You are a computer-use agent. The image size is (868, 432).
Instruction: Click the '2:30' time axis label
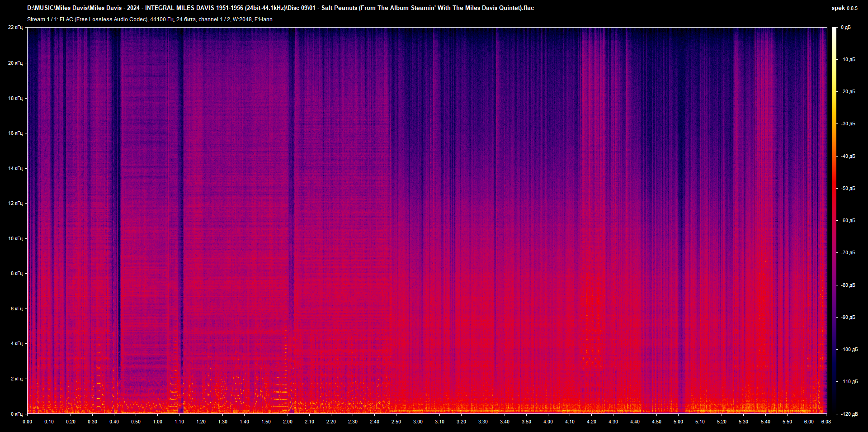(x=353, y=422)
